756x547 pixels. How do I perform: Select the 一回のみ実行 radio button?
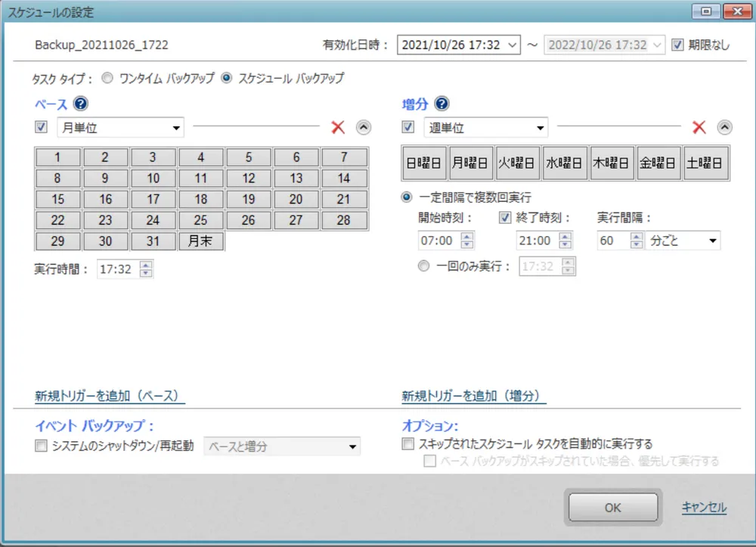pyautogui.click(x=423, y=266)
